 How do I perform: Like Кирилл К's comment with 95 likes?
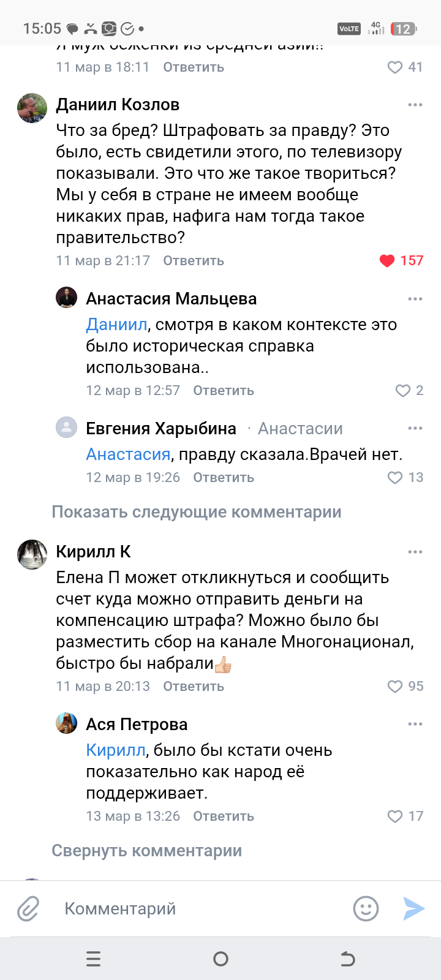point(395,687)
